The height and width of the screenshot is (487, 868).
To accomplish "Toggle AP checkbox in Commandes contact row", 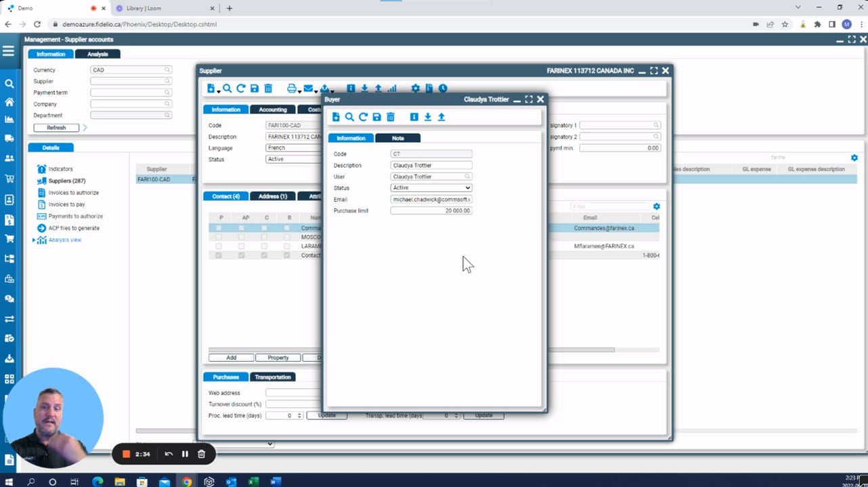I will pyautogui.click(x=242, y=229).
